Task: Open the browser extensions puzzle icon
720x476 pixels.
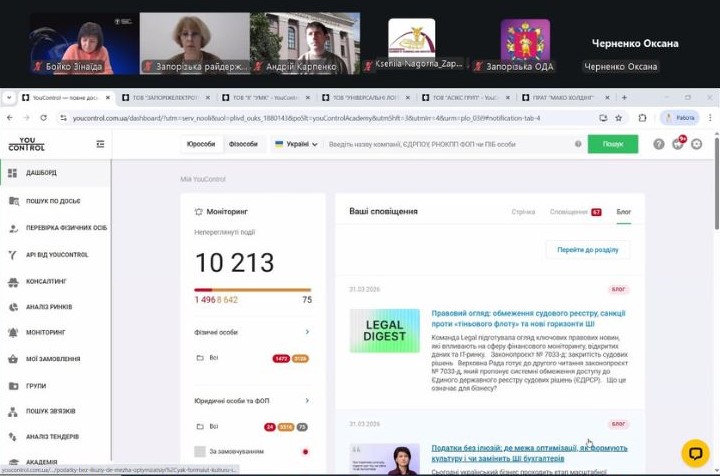Action: [x=642, y=118]
